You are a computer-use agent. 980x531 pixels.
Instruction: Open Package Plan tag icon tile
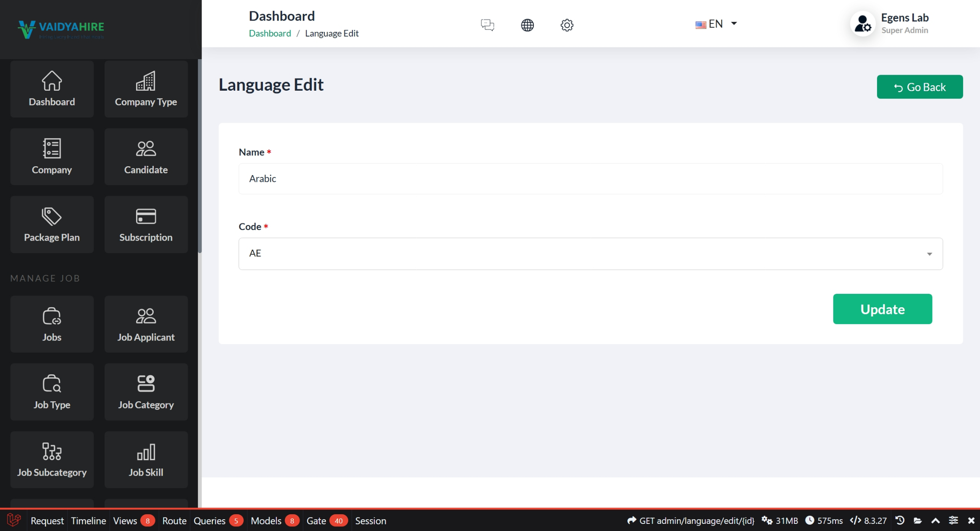[52, 224]
